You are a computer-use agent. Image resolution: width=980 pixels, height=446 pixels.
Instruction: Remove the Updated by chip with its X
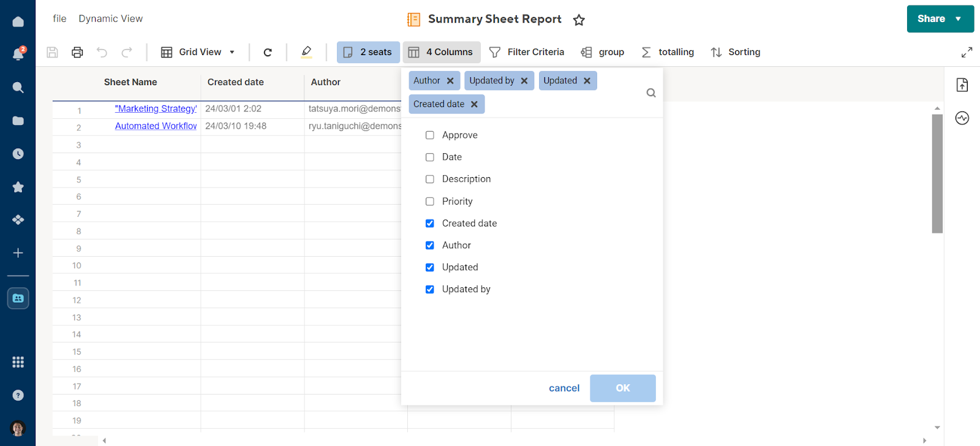pyautogui.click(x=524, y=81)
